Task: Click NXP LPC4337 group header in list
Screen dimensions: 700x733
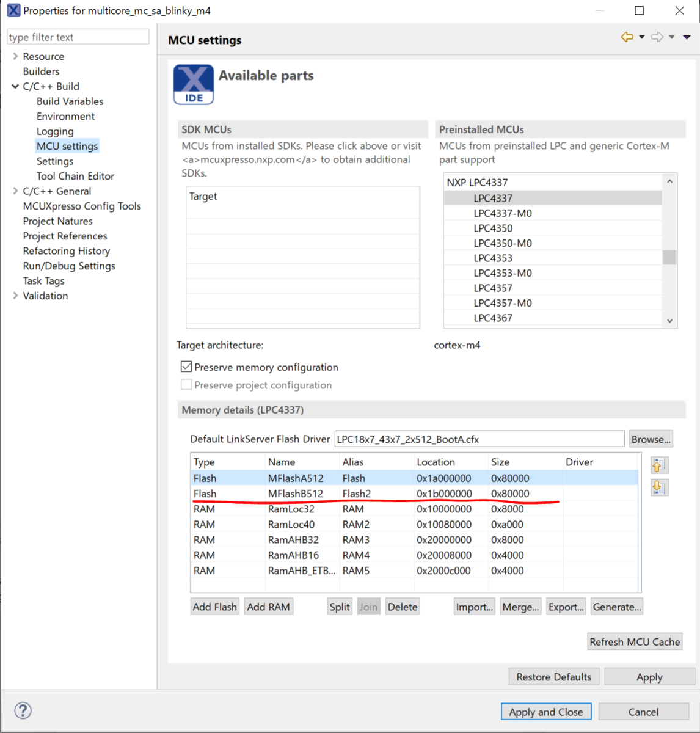Action: point(553,182)
